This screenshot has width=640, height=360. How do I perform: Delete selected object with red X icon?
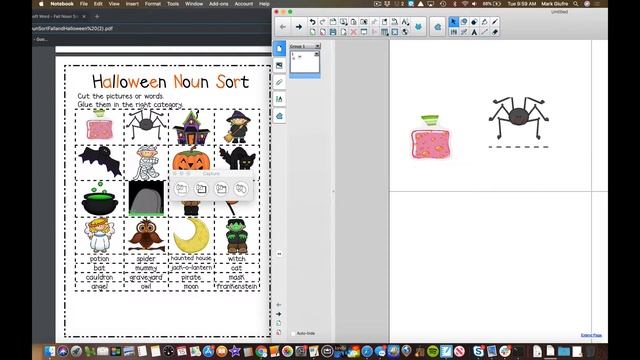[353, 32]
